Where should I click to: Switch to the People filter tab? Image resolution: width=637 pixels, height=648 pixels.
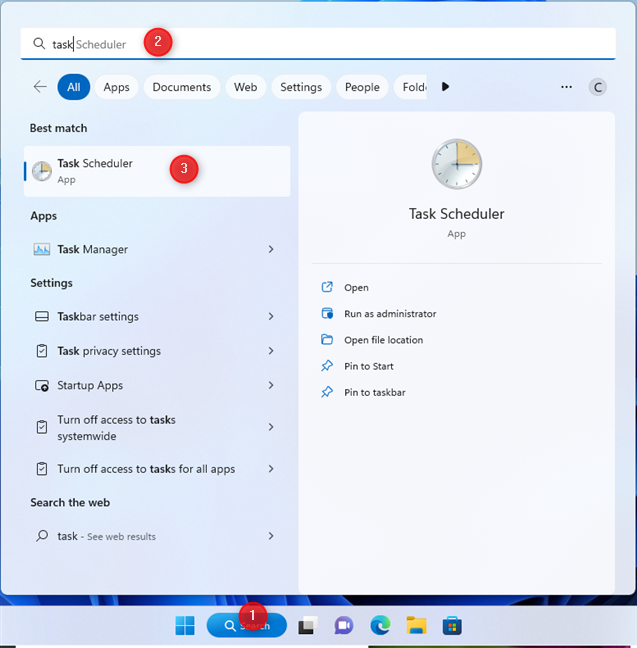[362, 87]
